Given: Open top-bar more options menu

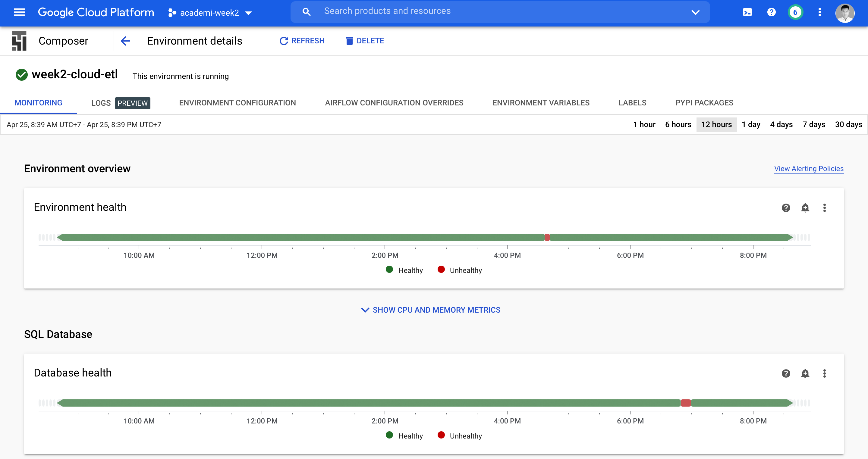Looking at the screenshot, I should click(819, 12).
